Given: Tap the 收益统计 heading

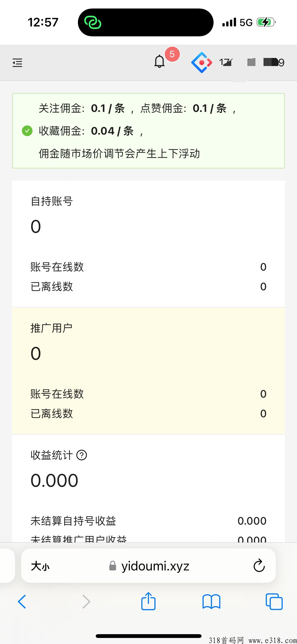Looking at the screenshot, I should [52, 455].
